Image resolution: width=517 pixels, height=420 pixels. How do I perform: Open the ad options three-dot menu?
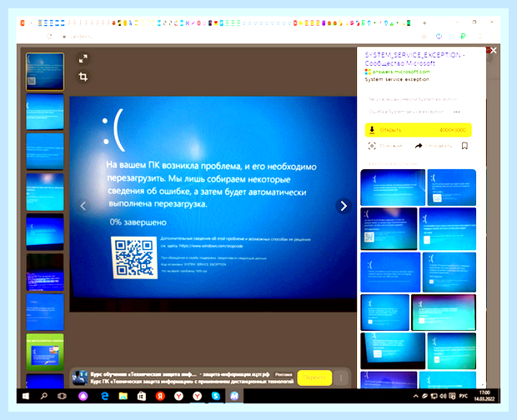[341, 377]
